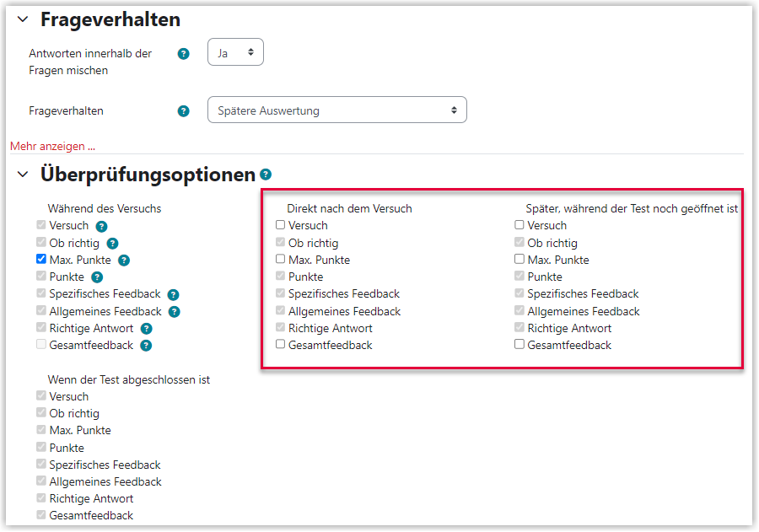Click the Mehr anzeigen link

coord(53,146)
